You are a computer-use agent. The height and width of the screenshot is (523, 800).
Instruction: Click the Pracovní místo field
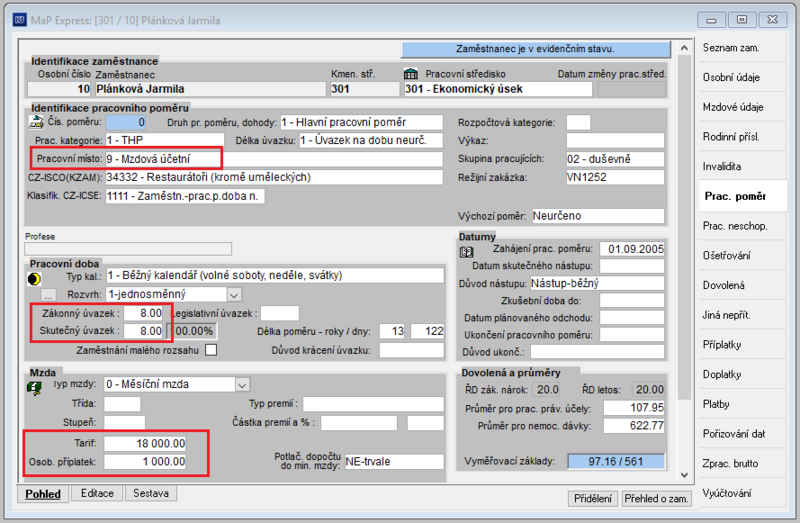click(x=274, y=159)
